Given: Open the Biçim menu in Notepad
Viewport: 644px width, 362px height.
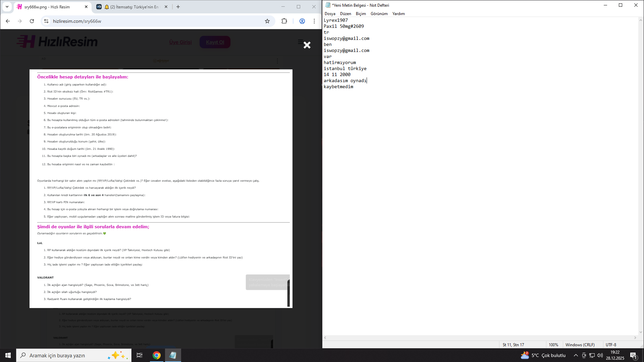Looking at the screenshot, I should 361,14.
